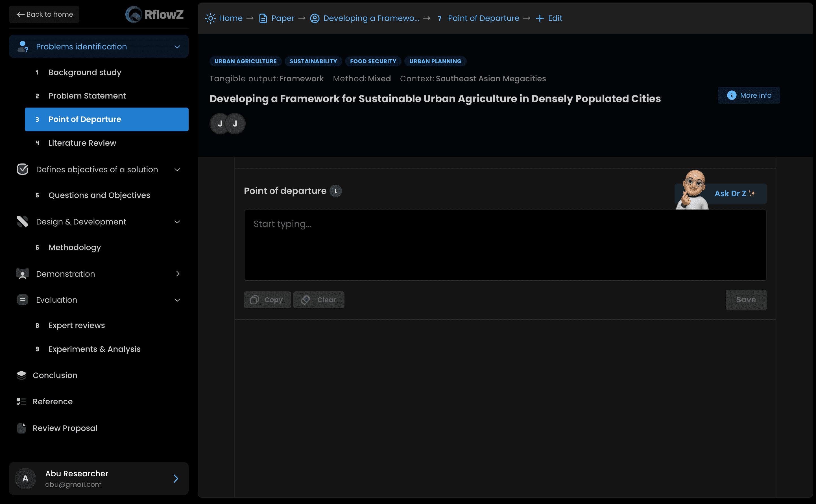816x504 pixels.
Task: Expand the Demonstration section chevron
Action: point(177,274)
